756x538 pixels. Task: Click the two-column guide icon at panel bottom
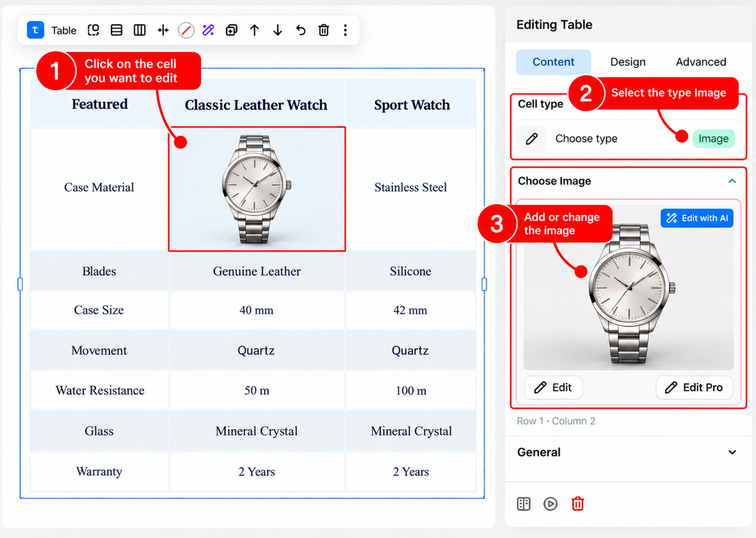(523, 504)
